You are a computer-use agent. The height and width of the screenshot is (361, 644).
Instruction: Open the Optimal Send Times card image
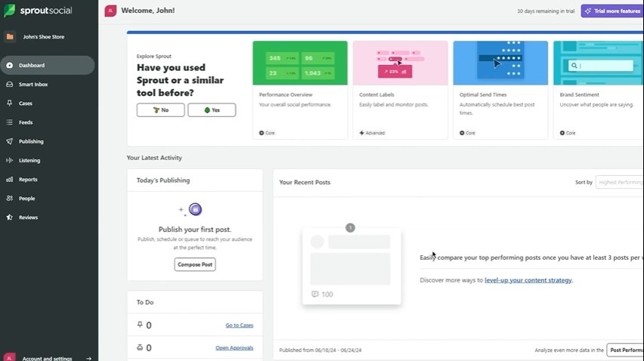[500, 63]
